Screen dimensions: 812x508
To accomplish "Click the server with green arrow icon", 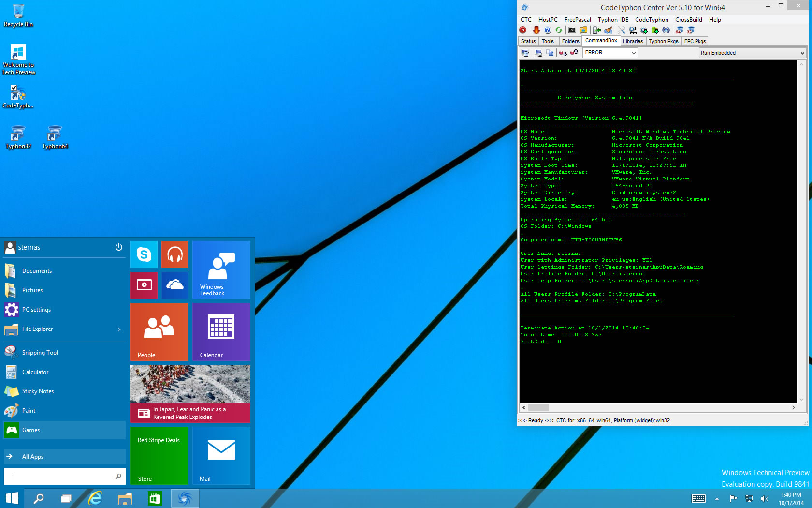I will [597, 30].
